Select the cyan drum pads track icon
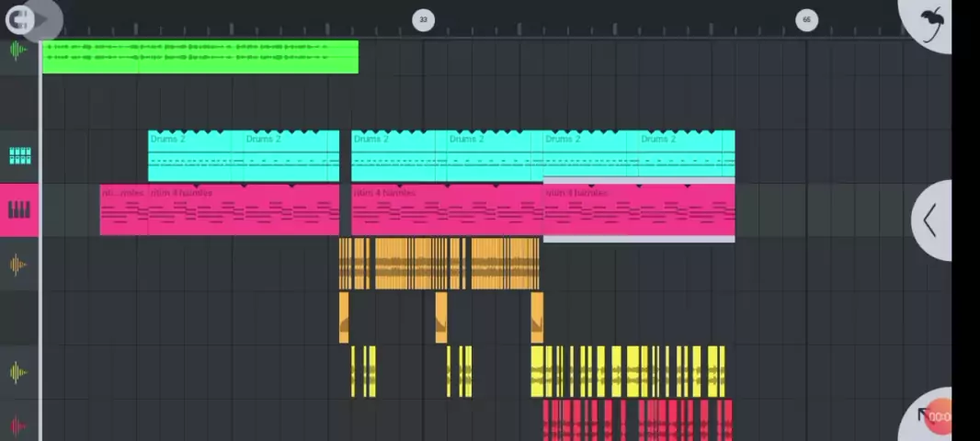980x441 pixels. click(x=19, y=156)
